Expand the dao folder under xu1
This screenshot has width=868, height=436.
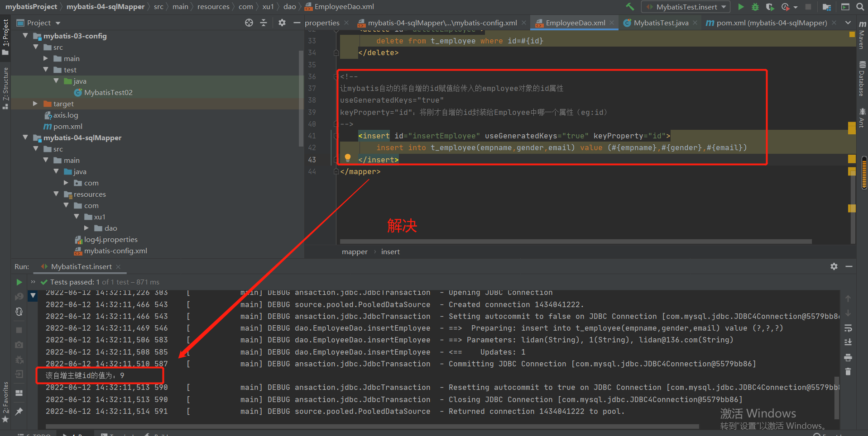[x=86, y=228]
